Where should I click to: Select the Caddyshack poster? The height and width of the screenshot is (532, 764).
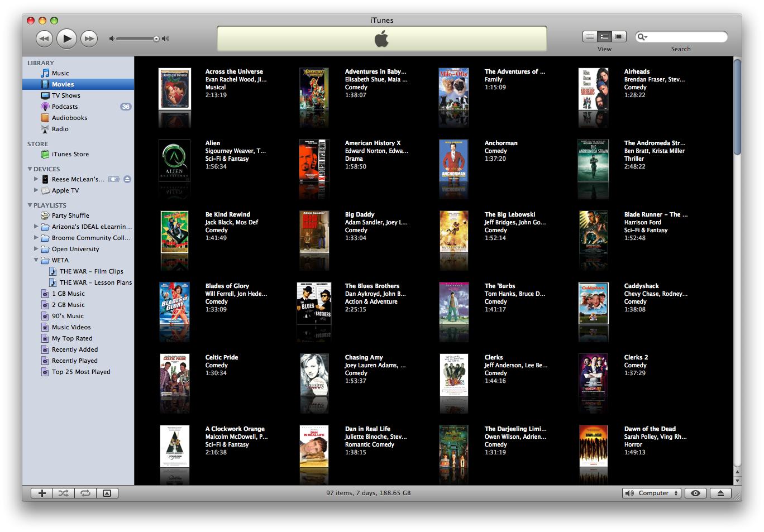click(x=594, y=303)
